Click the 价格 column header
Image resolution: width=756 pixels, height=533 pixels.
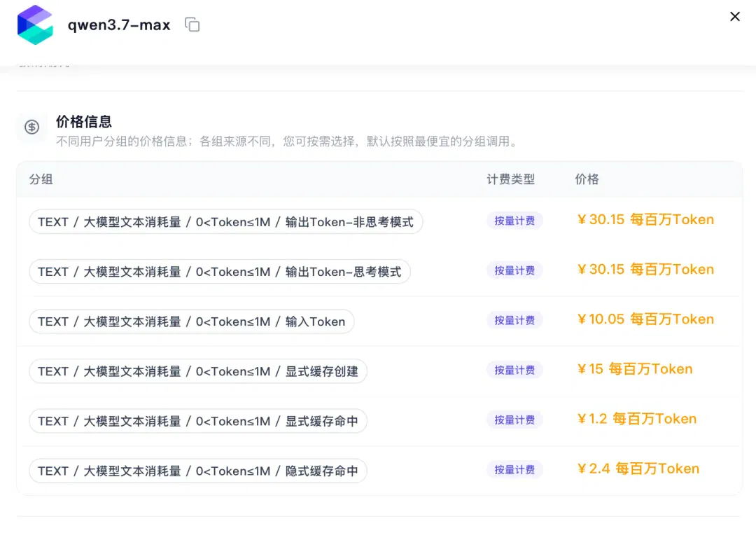(587, 179)
